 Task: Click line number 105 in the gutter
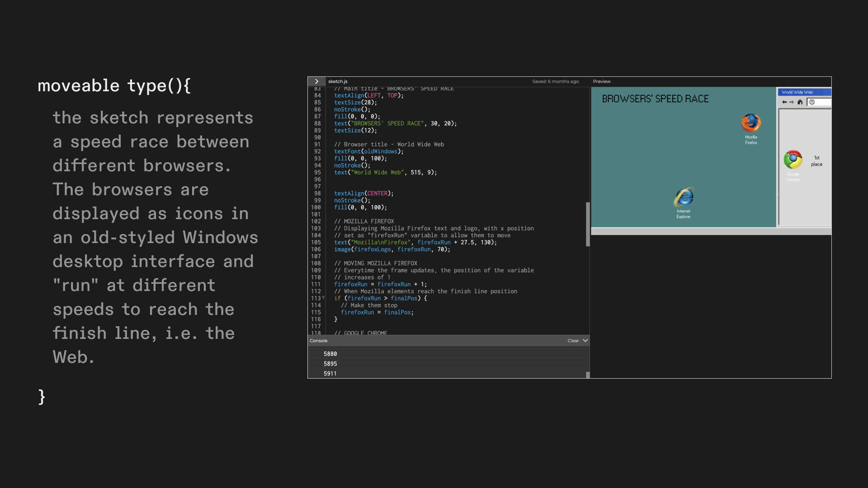(316, 243)
